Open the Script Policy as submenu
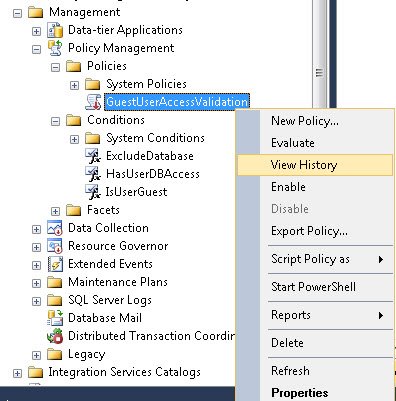 tap(315, 259)
